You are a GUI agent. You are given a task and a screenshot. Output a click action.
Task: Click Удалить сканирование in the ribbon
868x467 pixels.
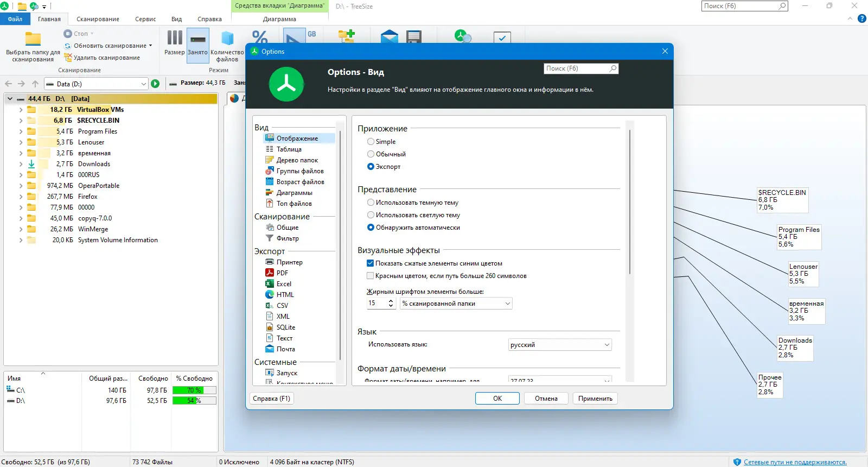pyautogui.click(x=102, y=58)
